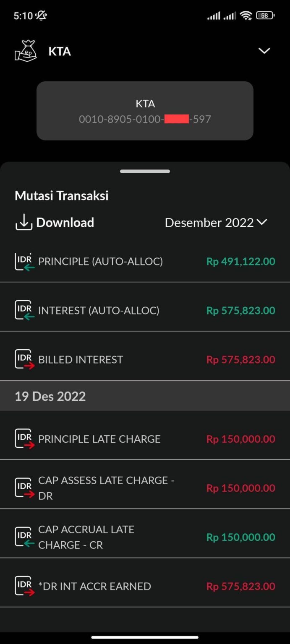Open the PRINCIPLE (AUTO-ALLOC) transaction row
Screen dimensions: 290x644
tap(126, 262)
